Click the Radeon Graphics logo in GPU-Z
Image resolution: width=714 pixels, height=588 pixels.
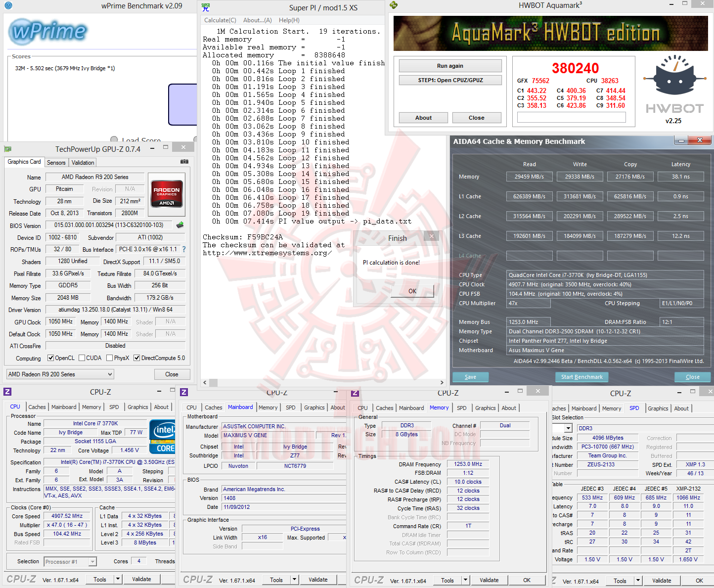(167, 194)
